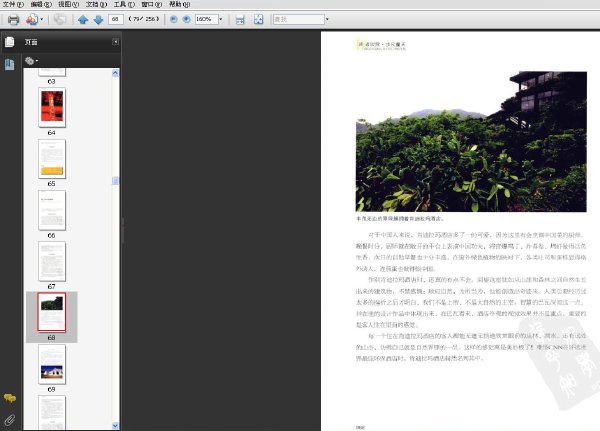600x431 pixels.
Task: Click the page number field showing 68
Action: (116, 19)
